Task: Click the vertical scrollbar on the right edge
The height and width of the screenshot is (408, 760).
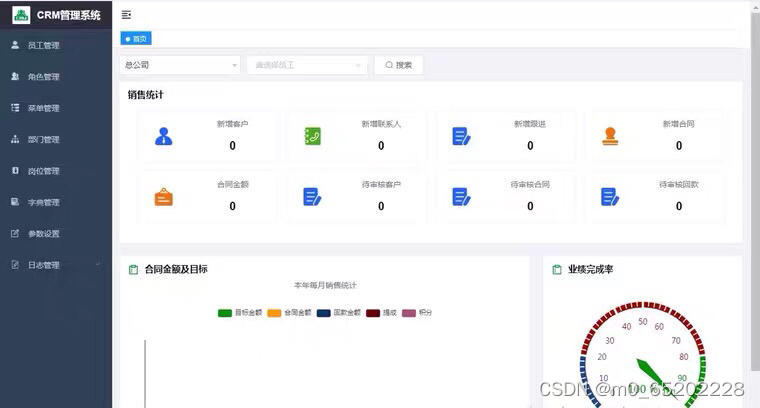Action: click(x=755, y=191)
